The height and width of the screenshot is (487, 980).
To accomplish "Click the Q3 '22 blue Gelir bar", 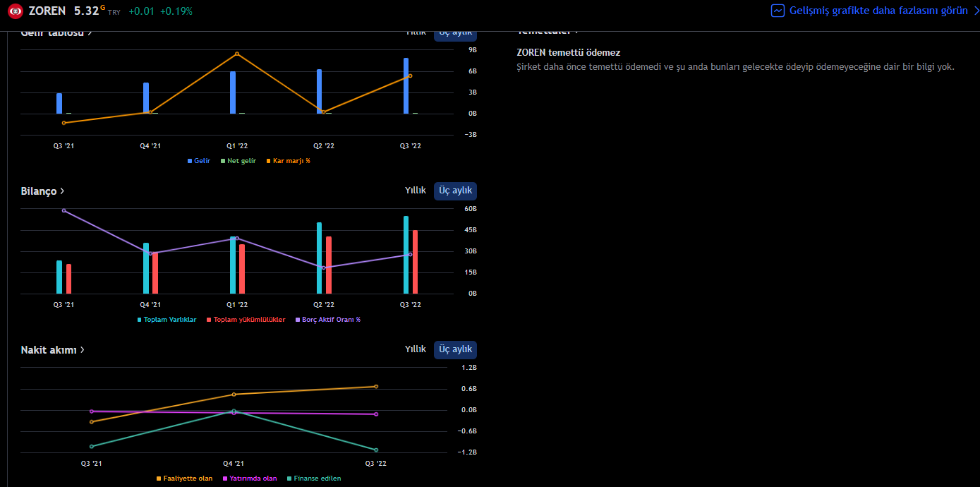I will point(406,85).
